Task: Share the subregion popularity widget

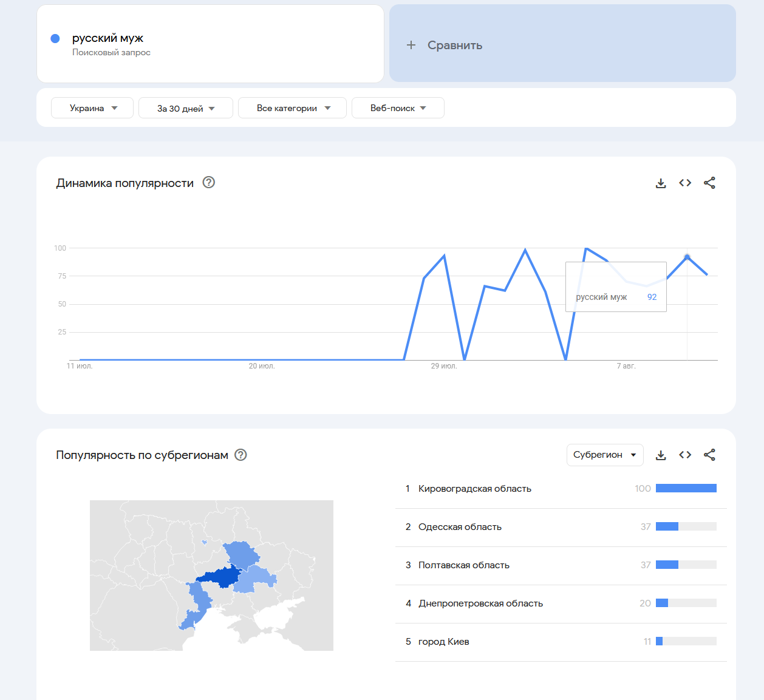Action: (709, 455)
